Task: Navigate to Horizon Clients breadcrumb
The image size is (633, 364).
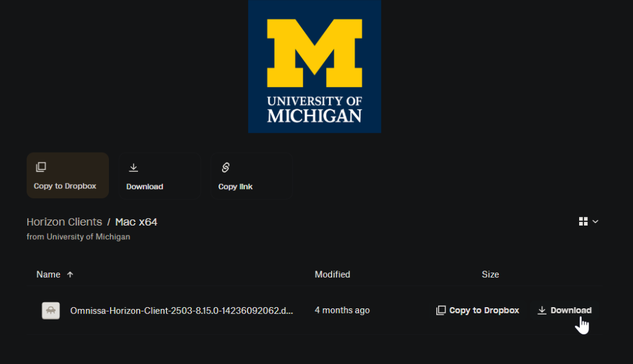Action: [64, 222]
